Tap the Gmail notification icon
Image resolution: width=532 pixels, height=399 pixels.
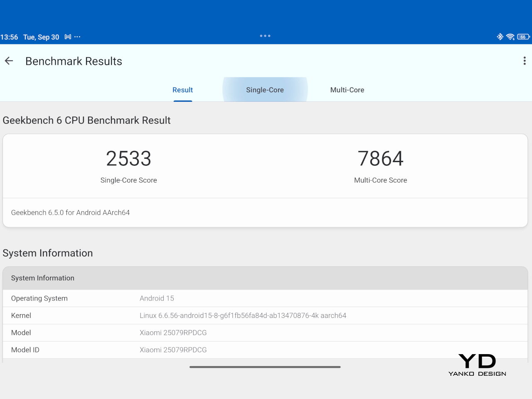click(x=68, y=37)
